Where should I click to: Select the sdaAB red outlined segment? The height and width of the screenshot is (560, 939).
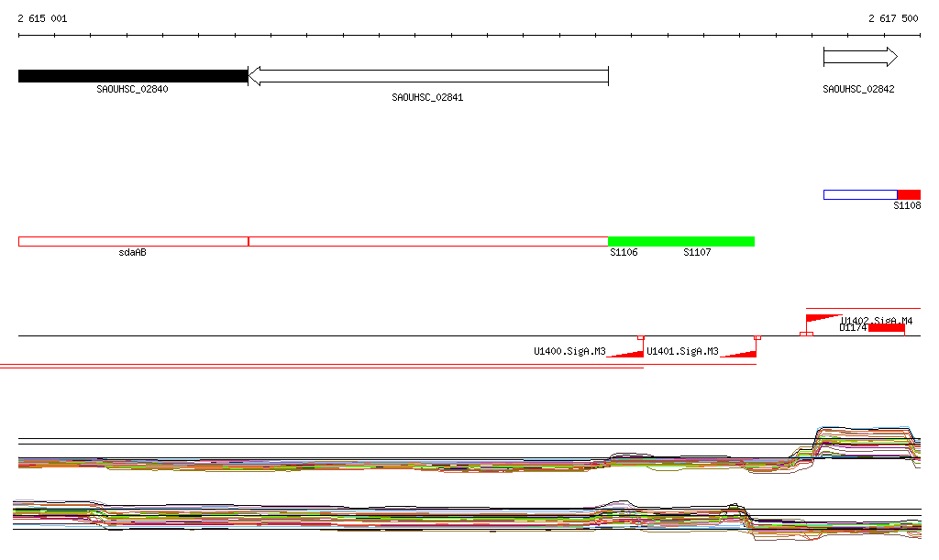click(x=133, y=242)
